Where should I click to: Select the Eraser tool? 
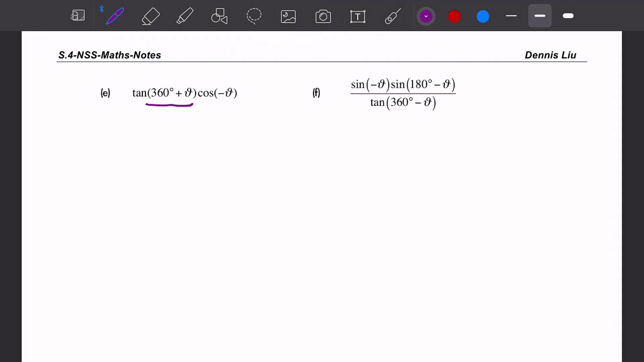click(x=150, y=17)
